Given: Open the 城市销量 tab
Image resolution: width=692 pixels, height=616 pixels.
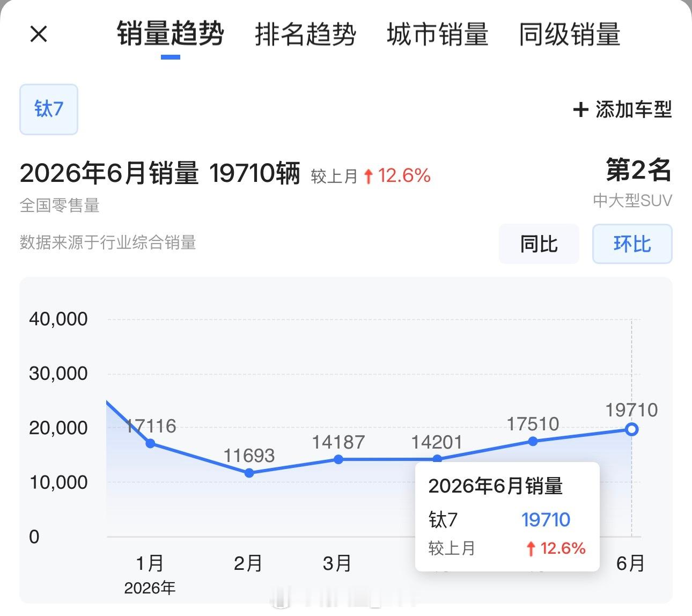Looking at the screenshot, I should pyautogui.click(x=438, y=34).
